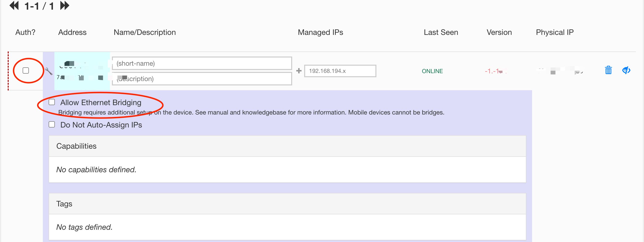Sort by Version column header
The image size is (644, 242).
coord(499,32)
